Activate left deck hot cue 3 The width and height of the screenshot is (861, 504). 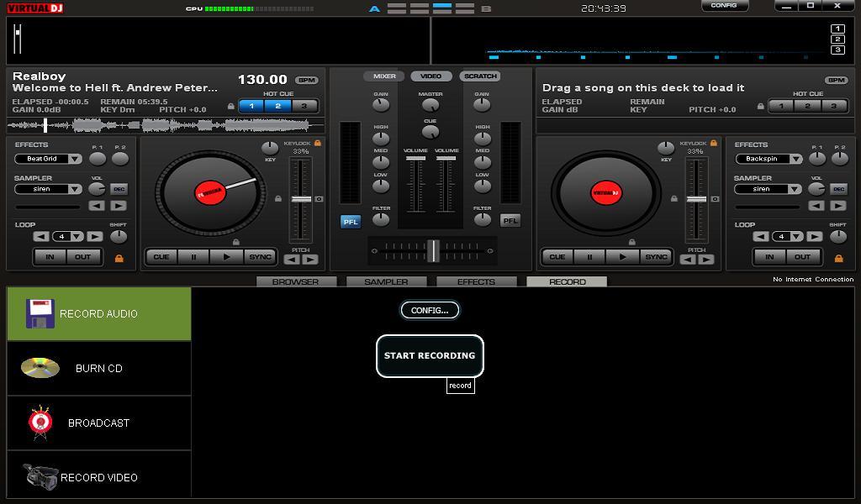pyautogui.click(x=304, y=106)
